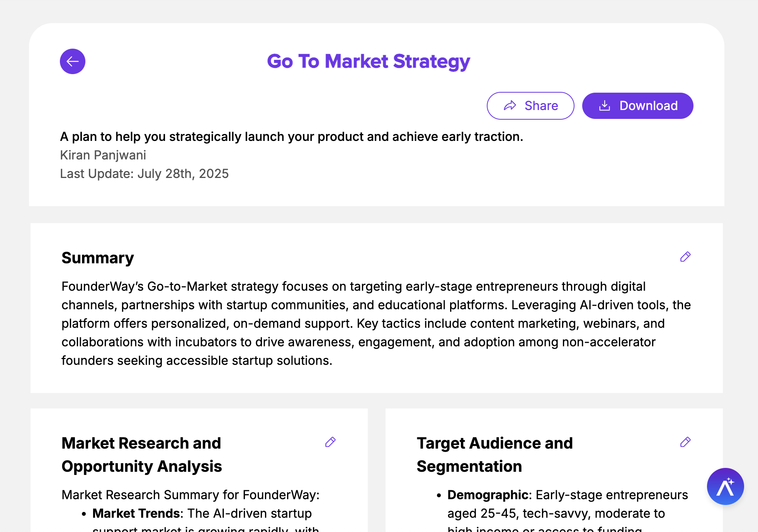
Task: Click the author name Kiran Panjwani
Action: tap(103, 155)
